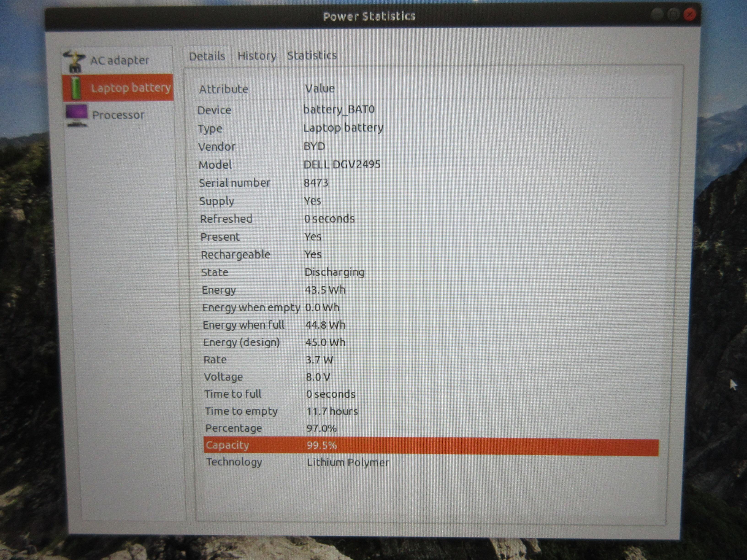
Task: Switch to the Details tab
Action: (x=207, y=56)
